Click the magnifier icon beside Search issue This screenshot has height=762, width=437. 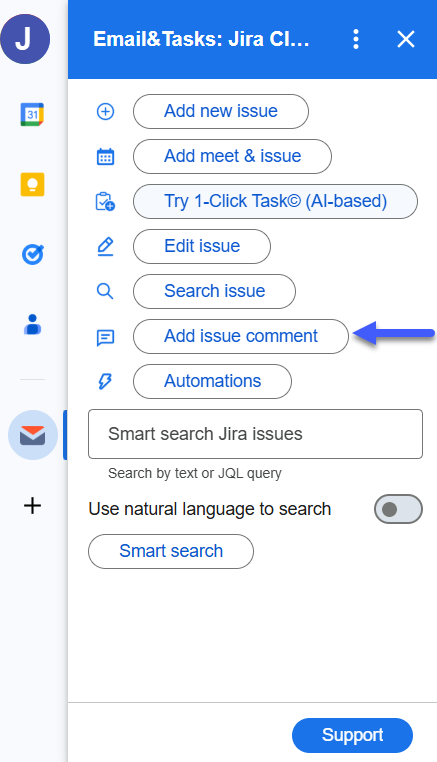point(105,292)
